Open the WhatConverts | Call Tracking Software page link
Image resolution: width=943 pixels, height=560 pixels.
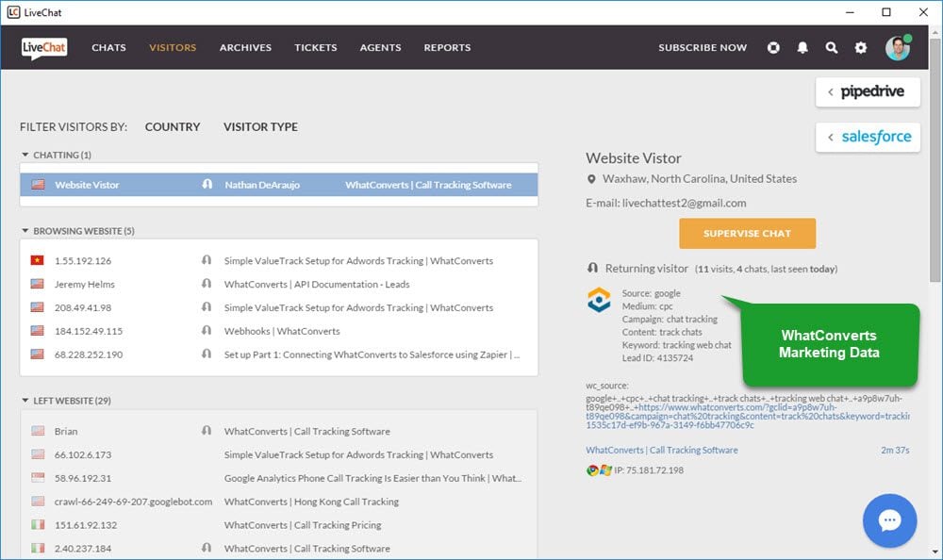[x=662, y=450]
